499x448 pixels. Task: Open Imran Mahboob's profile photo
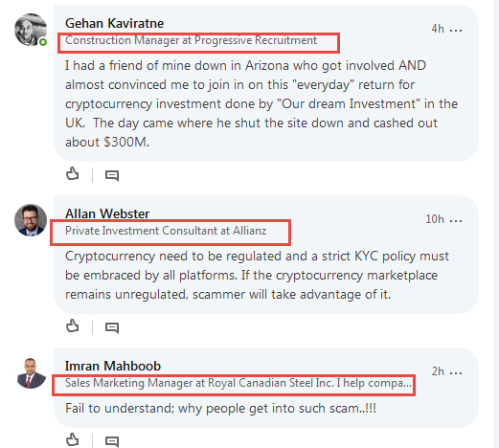(x=31, y=373)
